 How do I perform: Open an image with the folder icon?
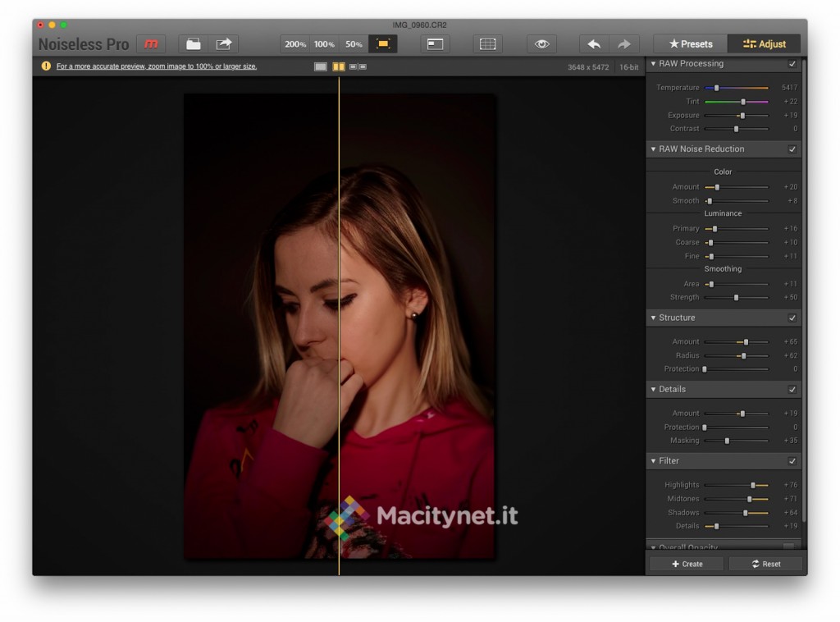(194, 44)
